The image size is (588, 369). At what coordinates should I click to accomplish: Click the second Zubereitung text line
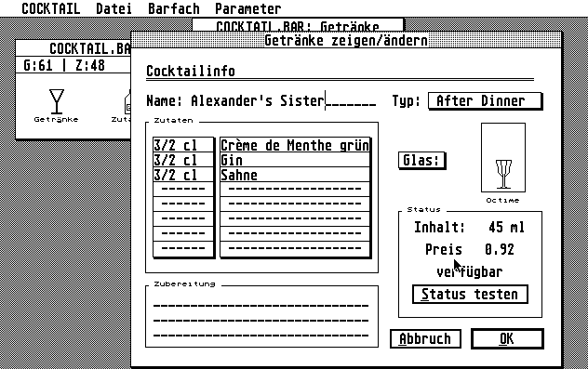pos(261,321)
